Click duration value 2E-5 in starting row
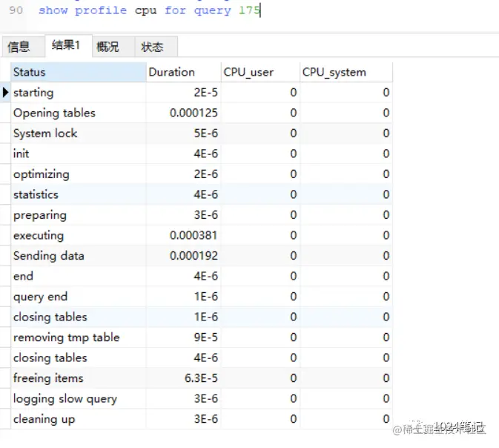Viewport: 499px width, 448px height. (x=206, y=93)
